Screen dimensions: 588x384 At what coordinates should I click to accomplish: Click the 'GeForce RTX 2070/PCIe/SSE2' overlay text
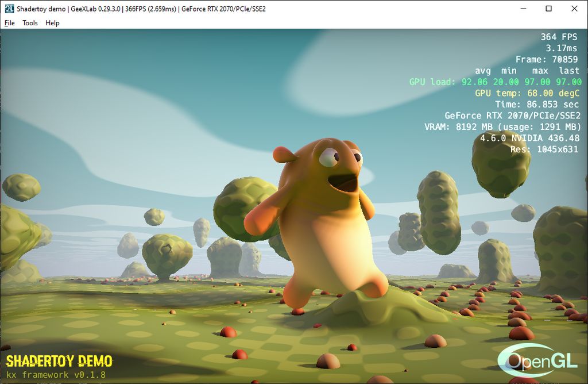(x=512, y=116)
